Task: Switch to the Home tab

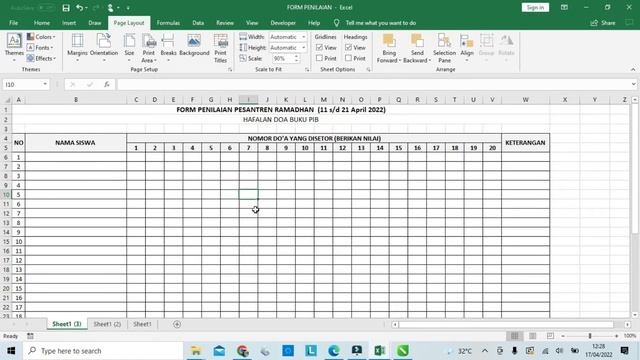Action: [42, 23]
